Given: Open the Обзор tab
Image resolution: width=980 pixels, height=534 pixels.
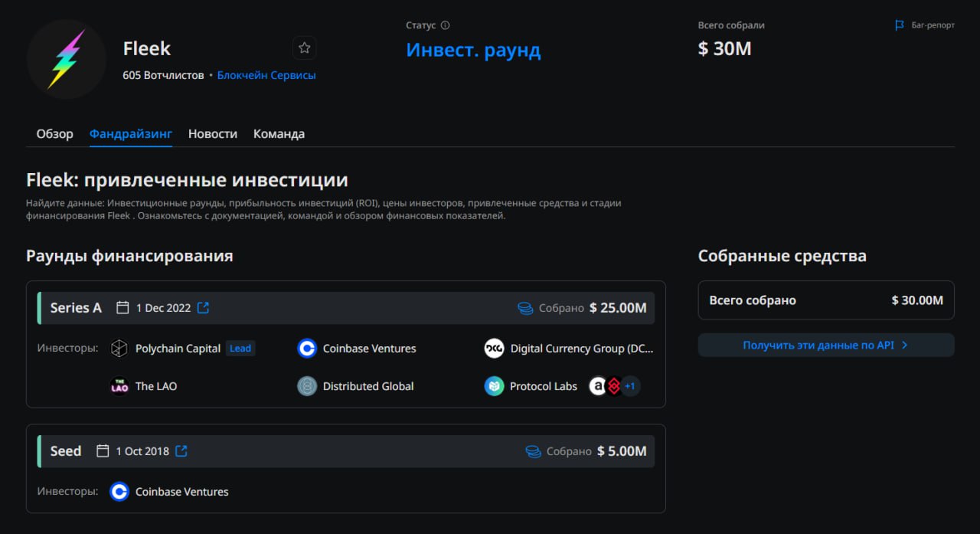Looking at the screenshot, I should point(55,134).
